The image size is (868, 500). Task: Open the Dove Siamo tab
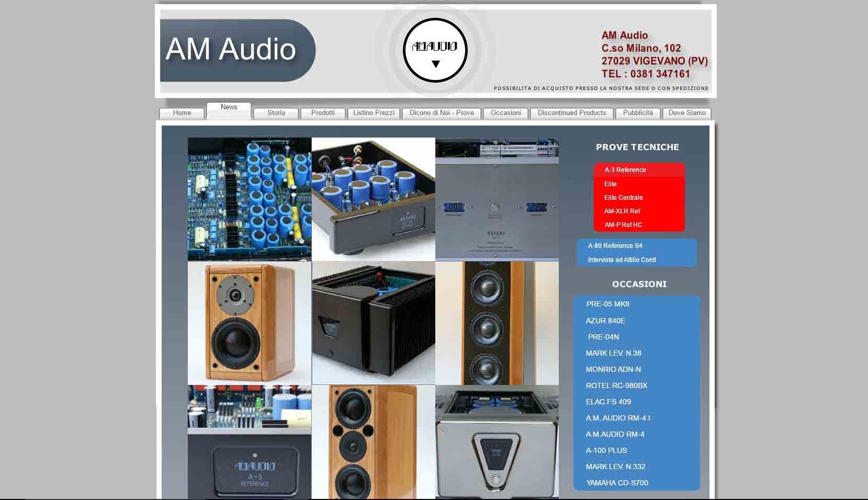pyautogui.click(x=687, y=113)
